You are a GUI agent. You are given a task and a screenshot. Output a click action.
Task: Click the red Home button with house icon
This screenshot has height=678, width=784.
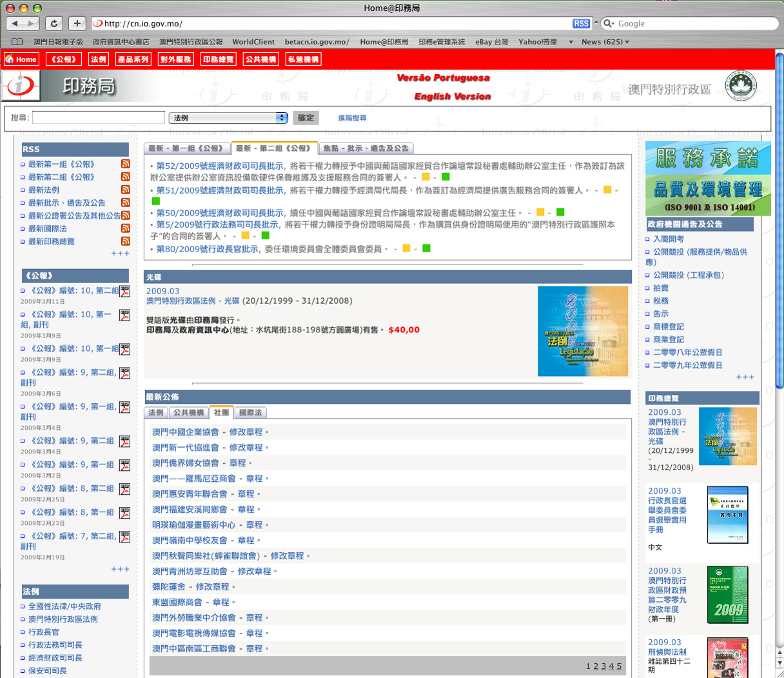21,59
